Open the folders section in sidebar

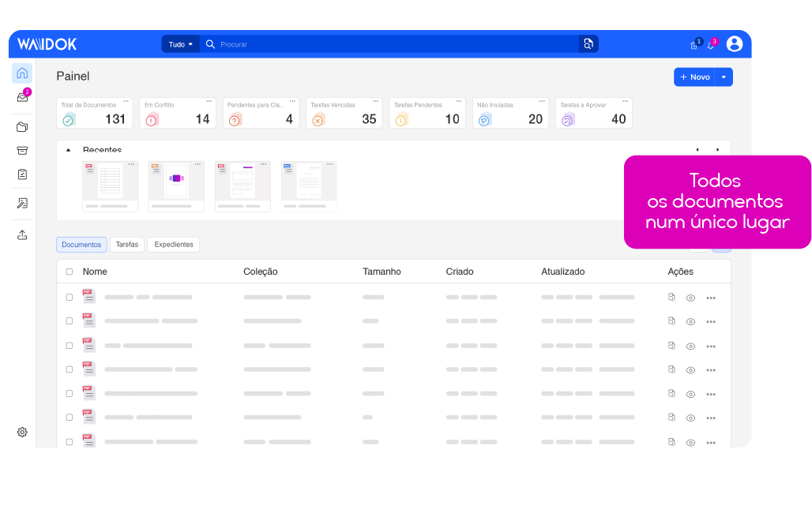pyautogui.click(x=22, y=127)
